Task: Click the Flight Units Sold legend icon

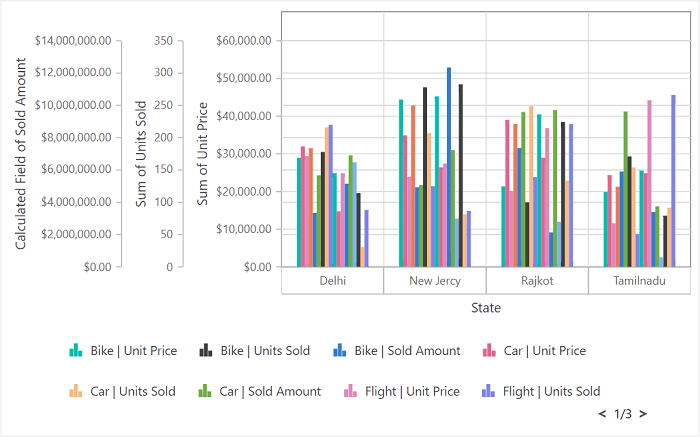Action: (x=489, y=391)
